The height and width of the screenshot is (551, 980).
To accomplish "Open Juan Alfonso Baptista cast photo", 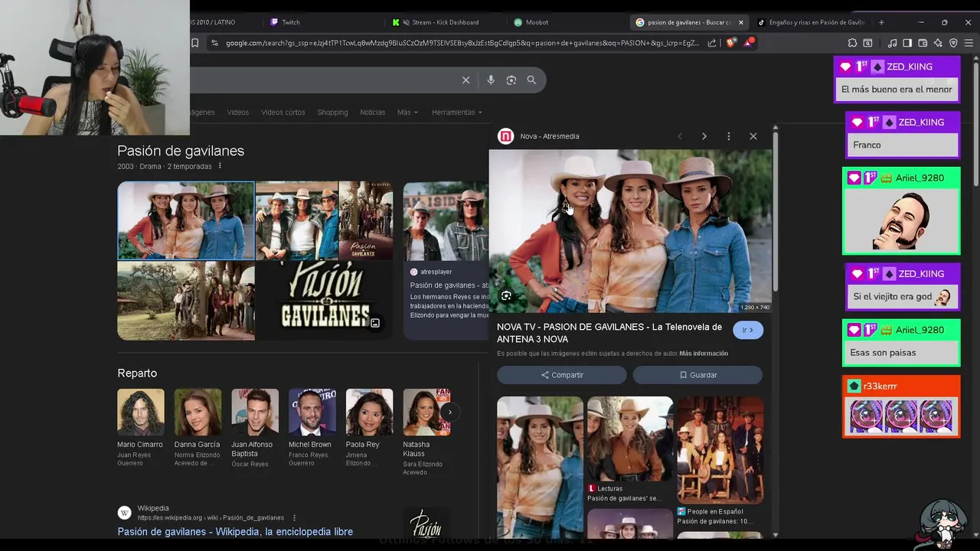I will 255,412.
